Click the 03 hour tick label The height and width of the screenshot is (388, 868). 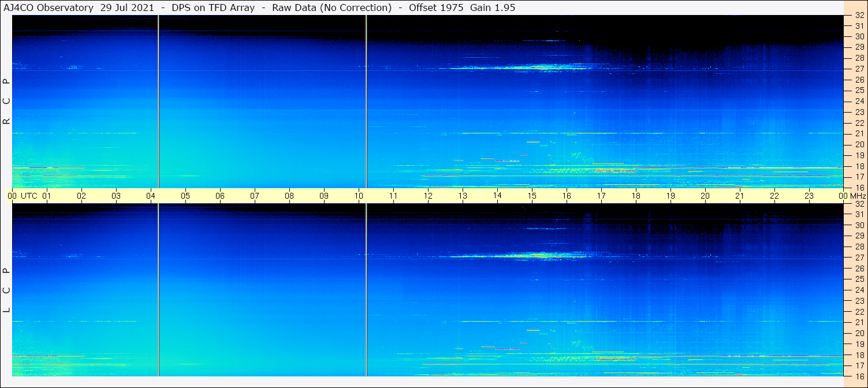coord(116,196)
